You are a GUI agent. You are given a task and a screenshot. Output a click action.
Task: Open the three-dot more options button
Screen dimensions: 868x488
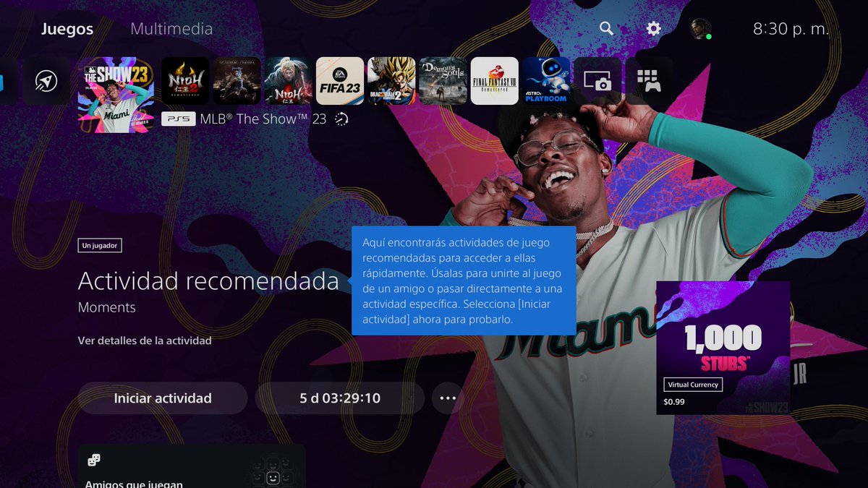(x=448, y=398)
